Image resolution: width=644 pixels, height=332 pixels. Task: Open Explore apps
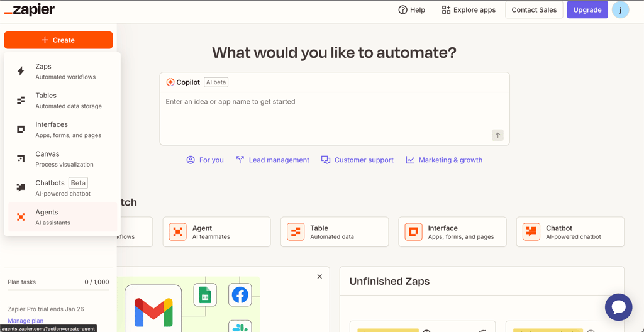pos(469,10)
